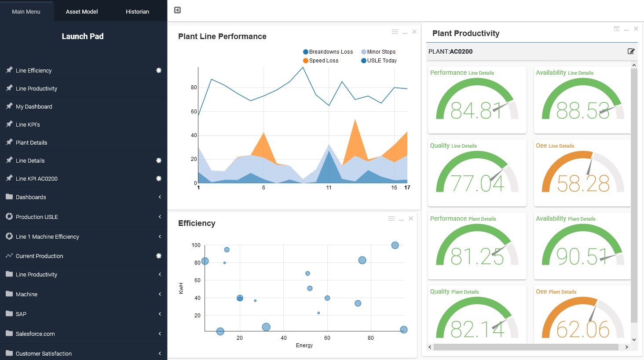This screenshot has width=644, height=360.
Task: Click the folder icon next to Customer Satisfaction
Action: click(x=9, y=353)
